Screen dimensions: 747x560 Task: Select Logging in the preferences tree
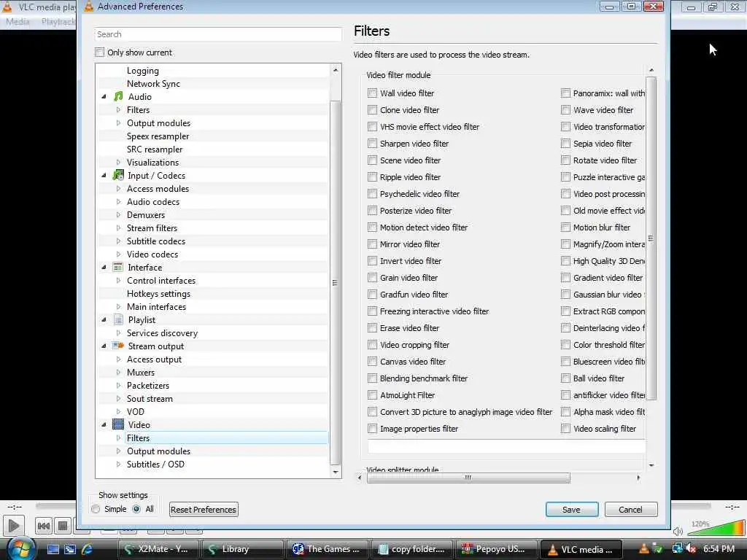[x=142, y=71]
